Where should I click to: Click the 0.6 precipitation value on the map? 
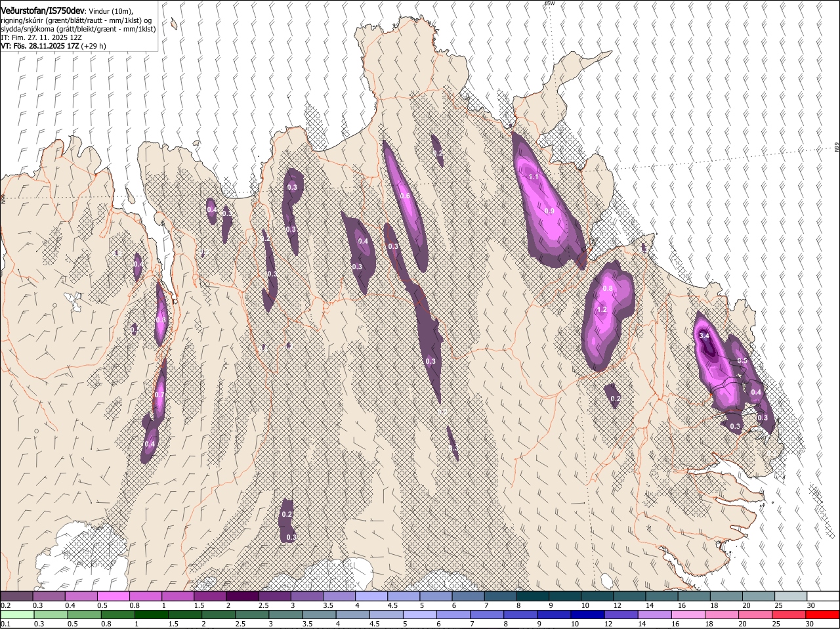(x=405, y=196)
